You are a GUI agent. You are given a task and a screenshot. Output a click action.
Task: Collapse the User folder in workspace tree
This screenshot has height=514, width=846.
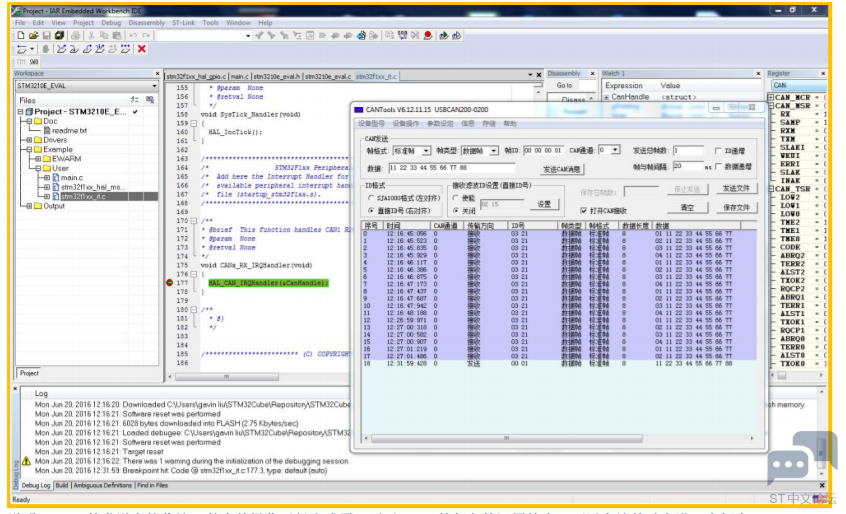[38, 168]
